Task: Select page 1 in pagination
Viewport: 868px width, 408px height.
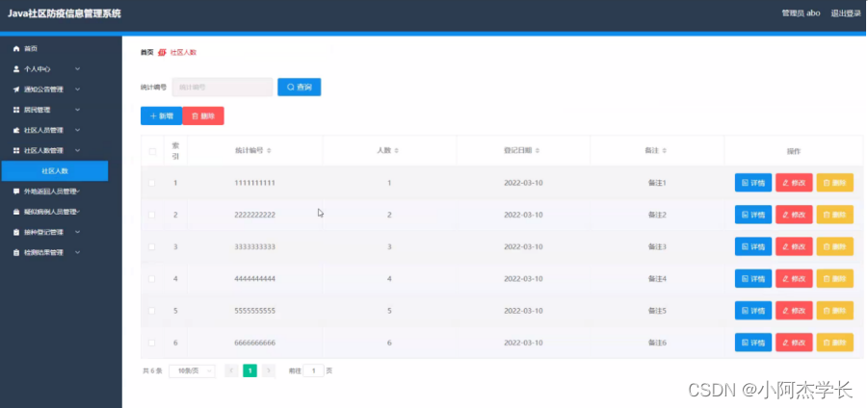Action: tap(250, 371)
